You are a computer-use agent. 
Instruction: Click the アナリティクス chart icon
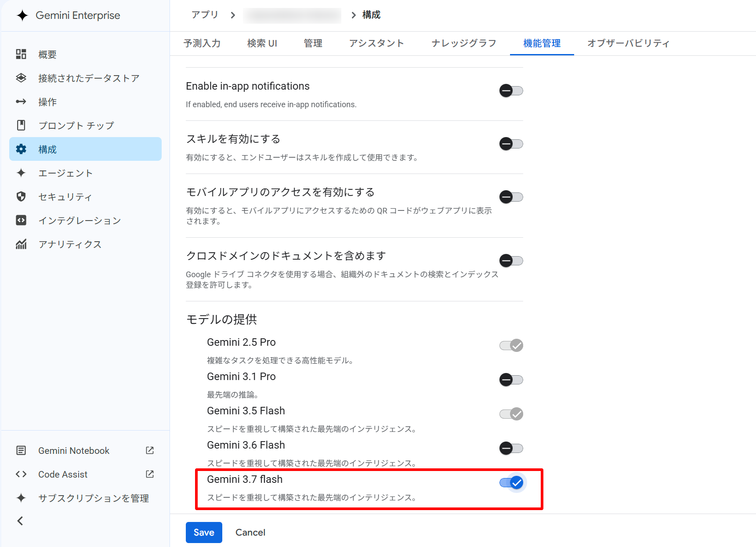point(21,244)
